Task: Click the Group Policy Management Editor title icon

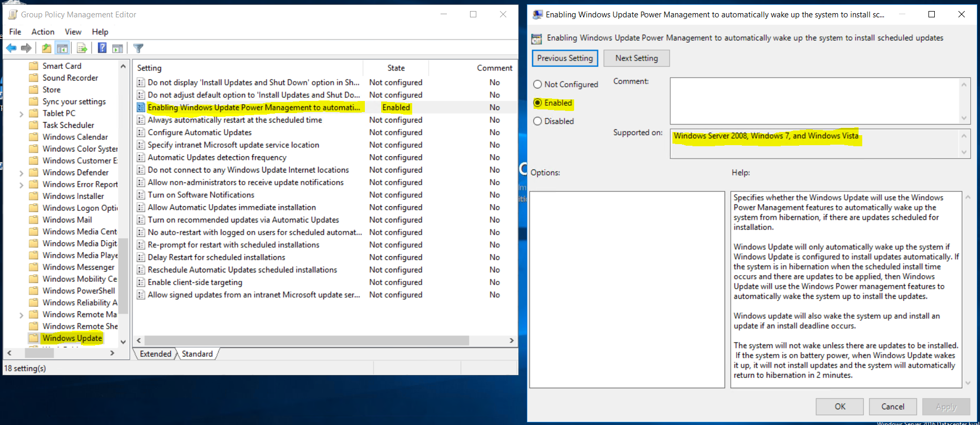Action: click(13, 14)
